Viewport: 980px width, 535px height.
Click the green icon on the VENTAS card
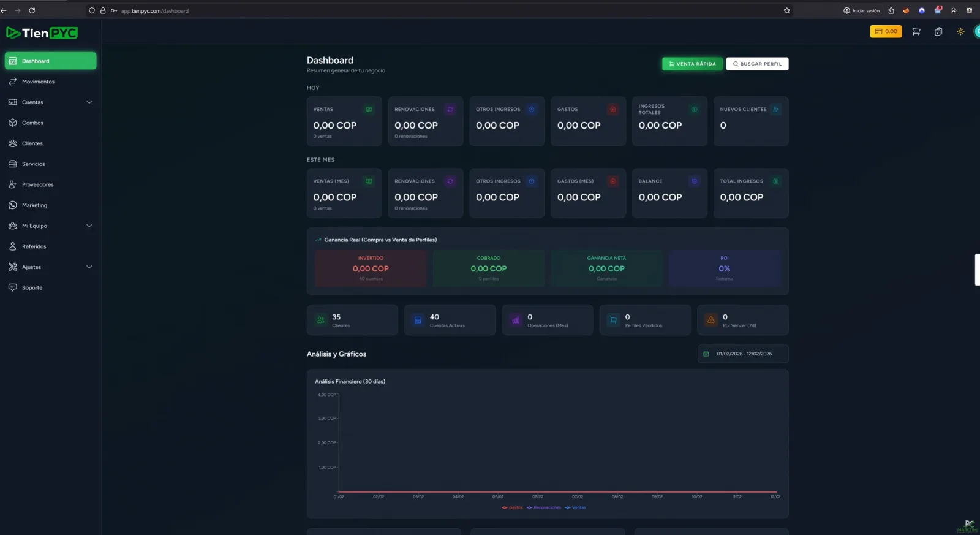[x=369, y=109]
